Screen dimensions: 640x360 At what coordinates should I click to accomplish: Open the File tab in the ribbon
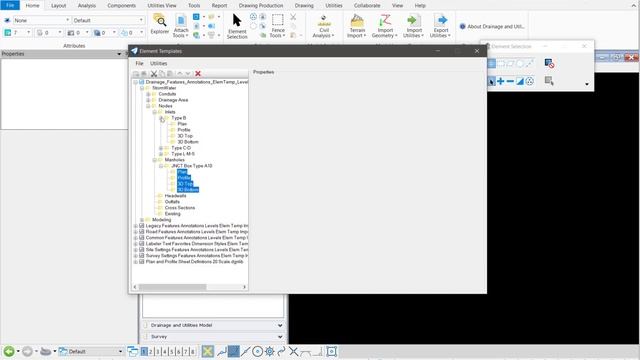click(10, 5)
